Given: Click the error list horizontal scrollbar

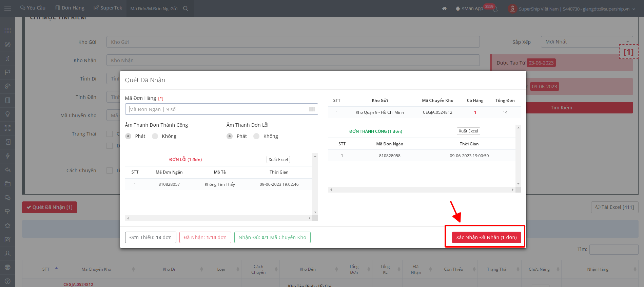Looking at the screenshot, I should [x=219, y=218].
